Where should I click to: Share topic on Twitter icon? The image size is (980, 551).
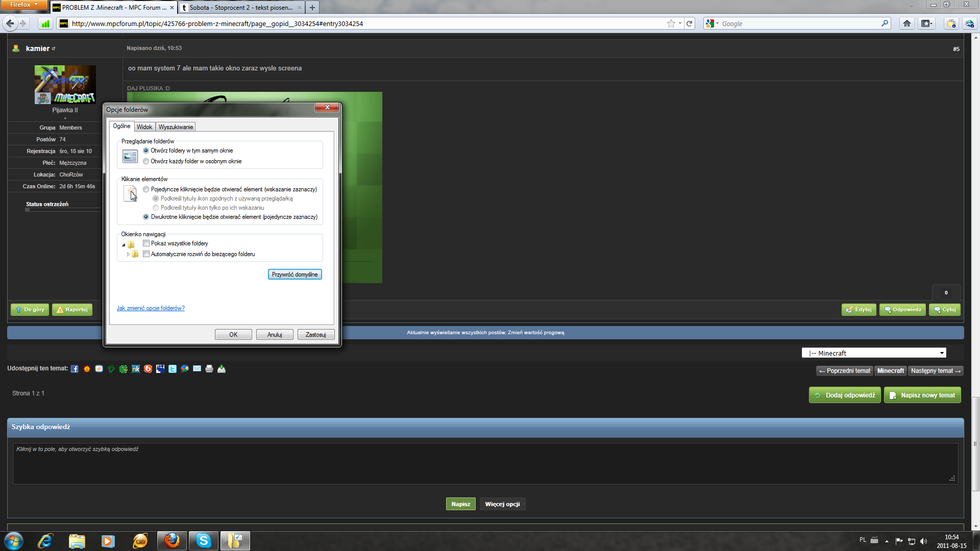pos(173,369)
